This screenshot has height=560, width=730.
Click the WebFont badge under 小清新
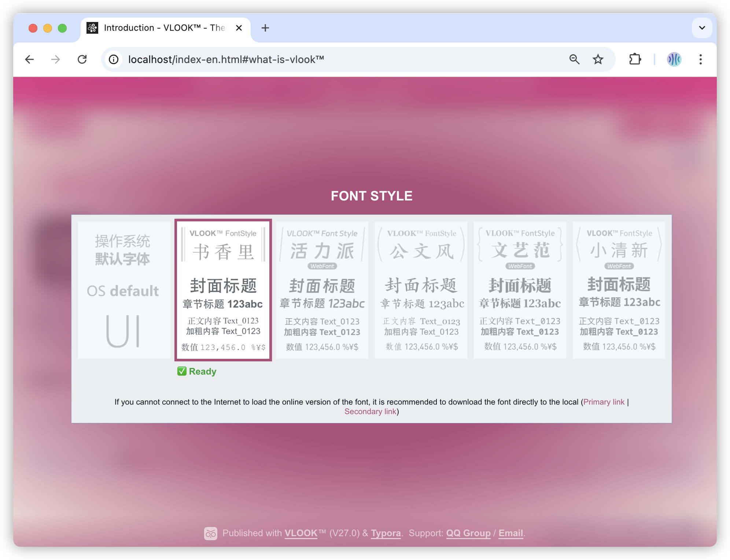pos(619,266)
